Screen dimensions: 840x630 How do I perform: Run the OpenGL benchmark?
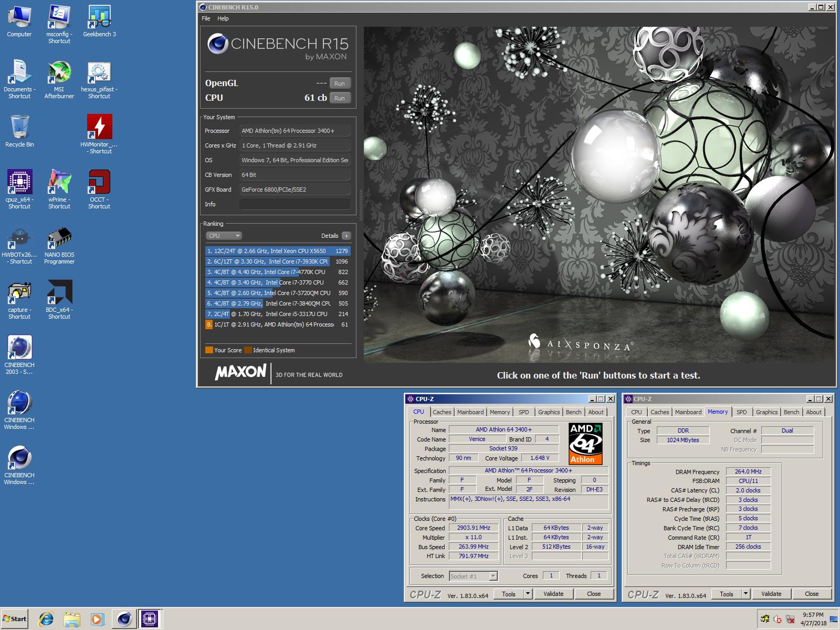click(x=340, y=83)
